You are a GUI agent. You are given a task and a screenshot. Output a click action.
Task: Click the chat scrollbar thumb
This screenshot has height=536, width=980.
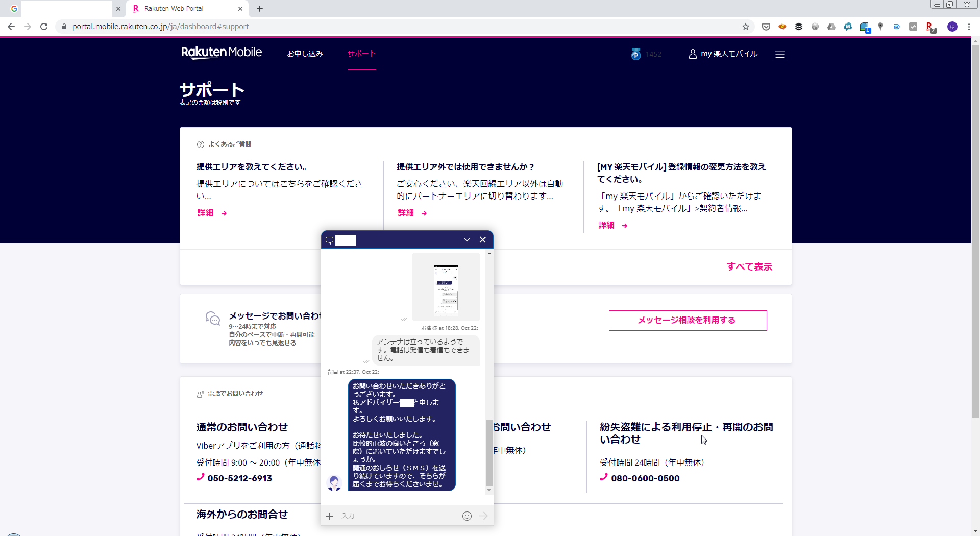coord(489,453)
